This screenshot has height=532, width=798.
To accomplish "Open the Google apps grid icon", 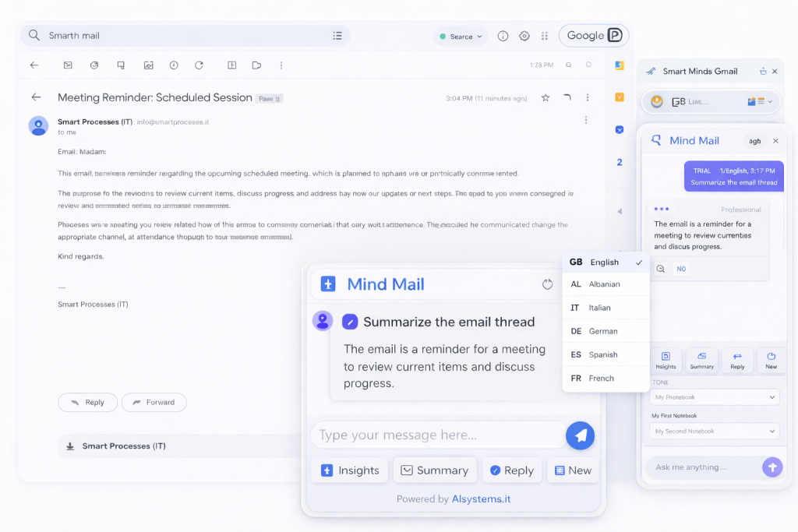I will click(545, 36).
